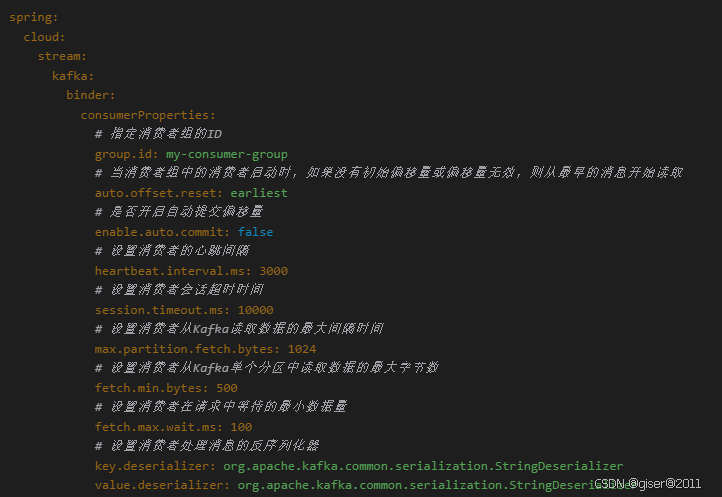Select the blue 'false' value
722x497 pixels.
(x=255, y=232)
